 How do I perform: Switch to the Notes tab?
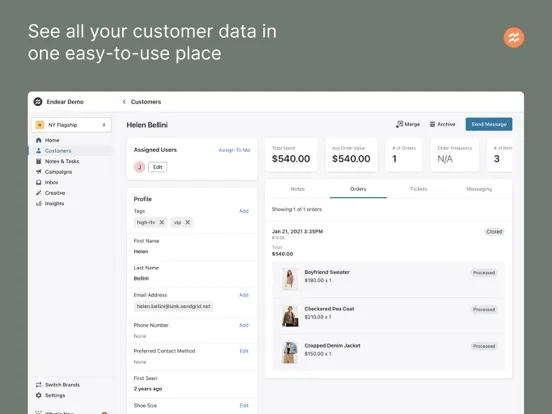pos(297,189)
